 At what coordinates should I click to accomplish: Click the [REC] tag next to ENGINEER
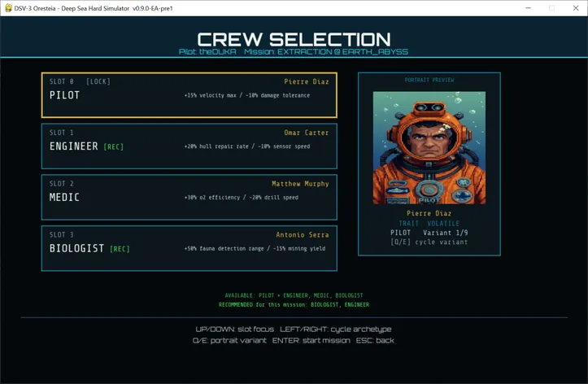click(114, 146)
